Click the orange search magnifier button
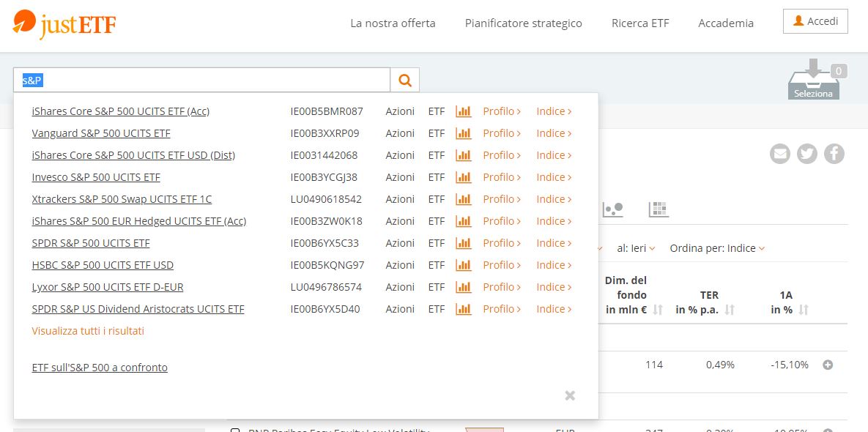The height and width of the screenshot is (432, 868). coord(404,81)
